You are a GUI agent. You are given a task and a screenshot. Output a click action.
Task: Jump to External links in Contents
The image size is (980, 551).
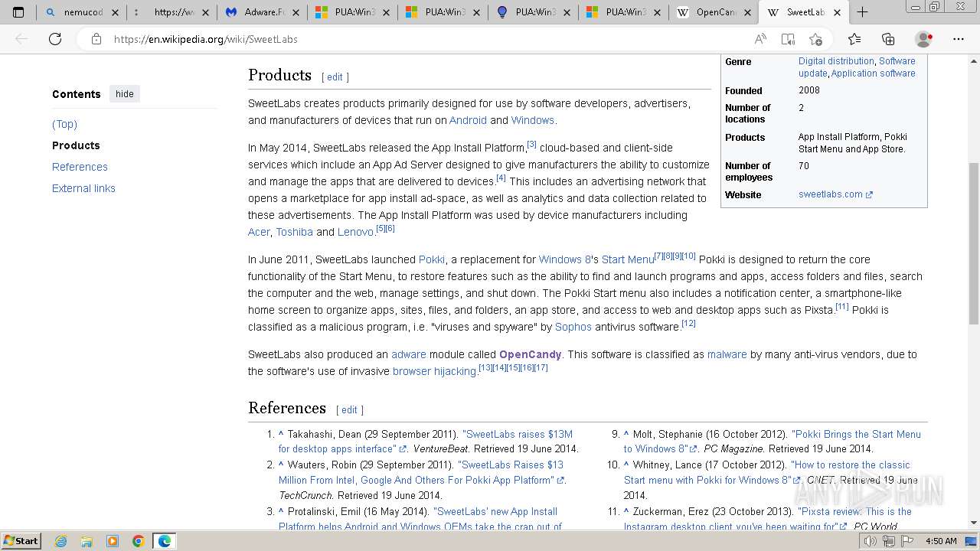[x=83, y=188]
